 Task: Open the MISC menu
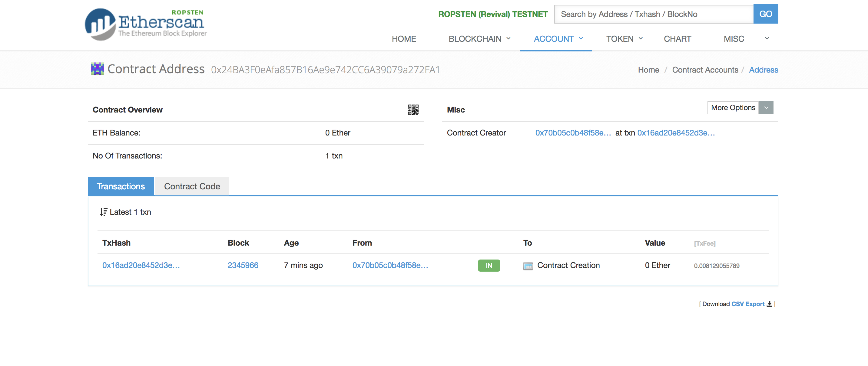[734, 39]
